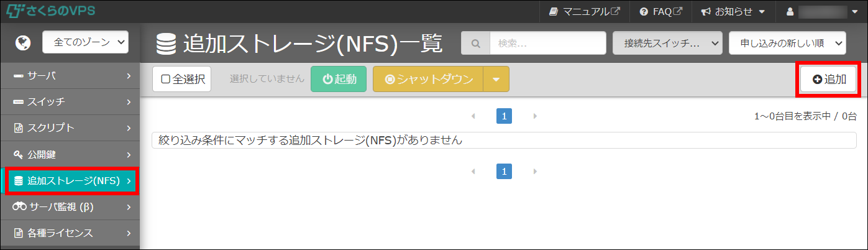Screen dimensions: 868x250
Task: Click the 追加 add button
Action: pos(829,80)
